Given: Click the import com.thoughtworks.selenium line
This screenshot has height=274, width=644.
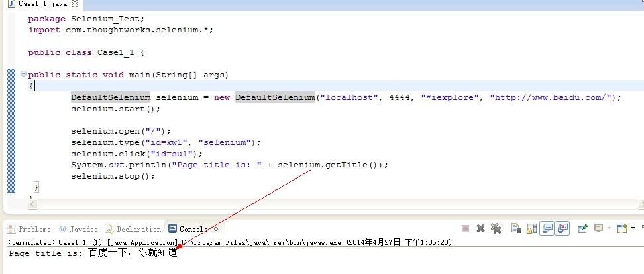Looking at the screenshot, I should (121, 30).
